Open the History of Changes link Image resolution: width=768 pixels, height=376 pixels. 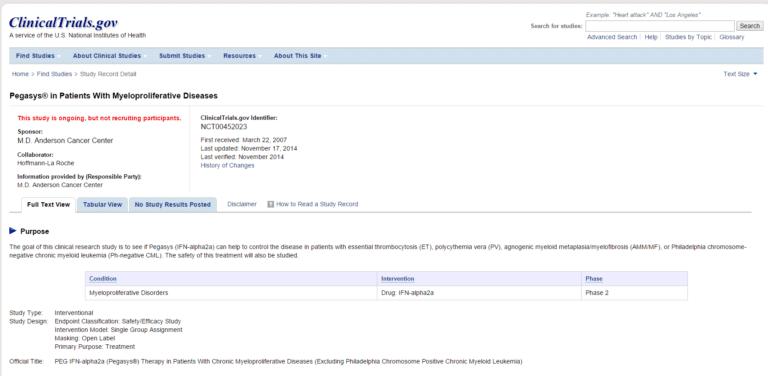tap(227, 165)
